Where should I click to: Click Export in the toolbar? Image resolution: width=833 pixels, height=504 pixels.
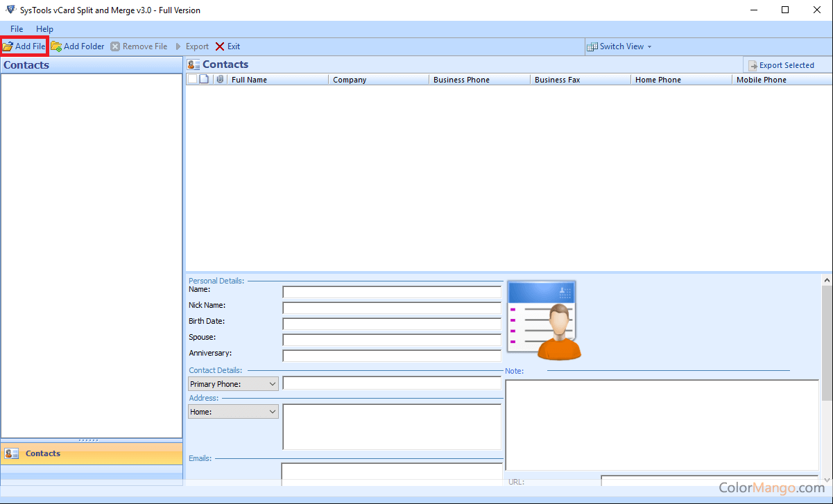pyautogui.click(x=191, y=46)
